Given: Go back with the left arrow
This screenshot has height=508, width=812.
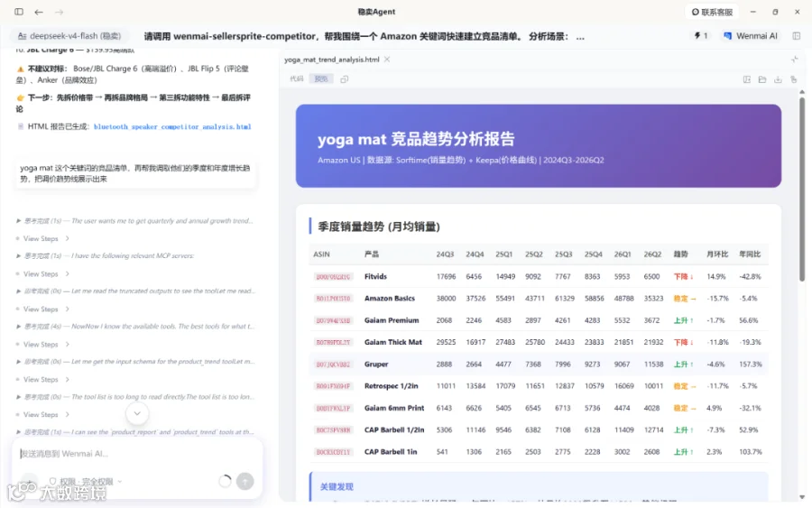Looking at the screenshot, I should click(x=39, y=12).
